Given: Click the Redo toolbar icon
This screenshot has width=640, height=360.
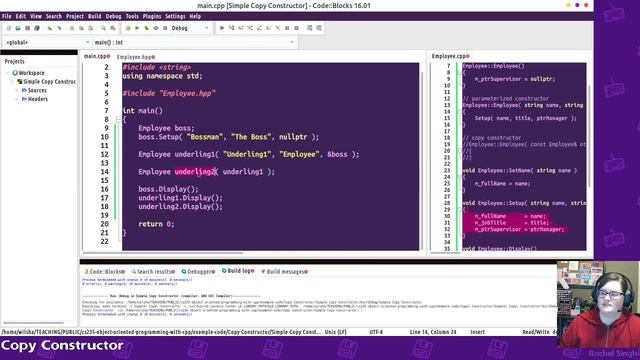Looking at the screenshot, I should 59,28.
